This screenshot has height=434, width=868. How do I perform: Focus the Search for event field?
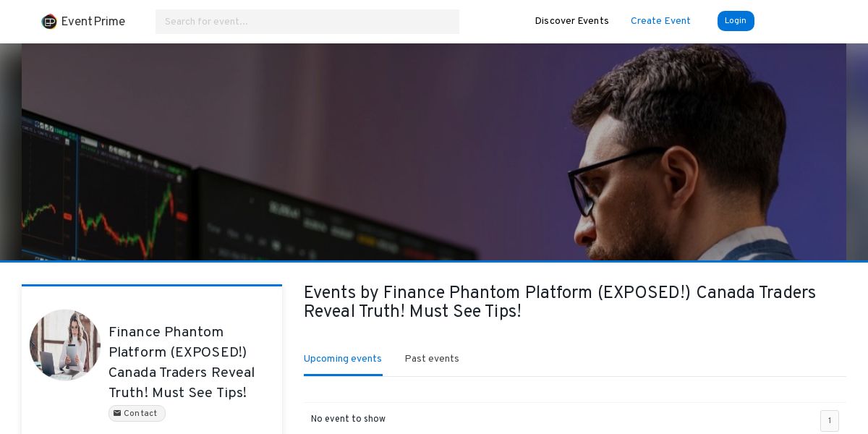tap(307, 22)
